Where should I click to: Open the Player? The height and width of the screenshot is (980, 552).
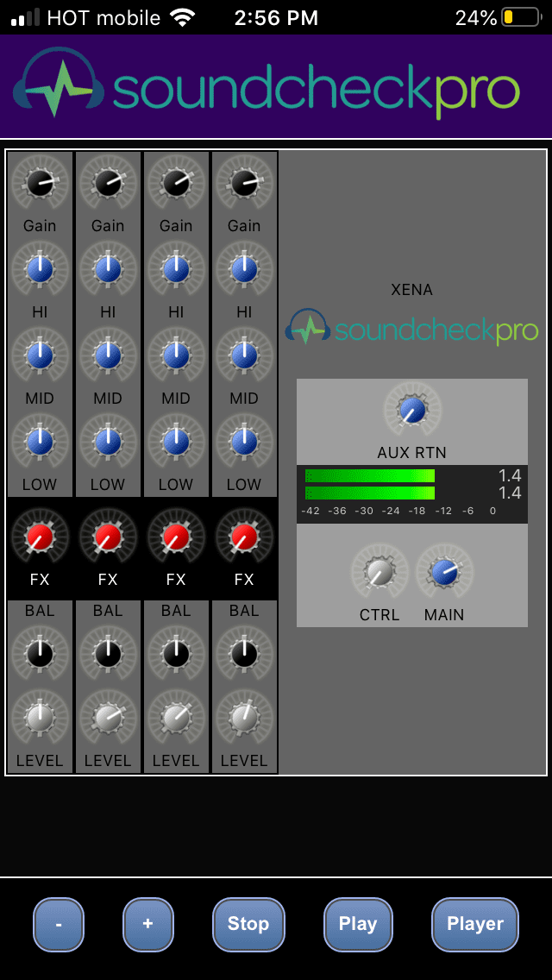point(475,925)
